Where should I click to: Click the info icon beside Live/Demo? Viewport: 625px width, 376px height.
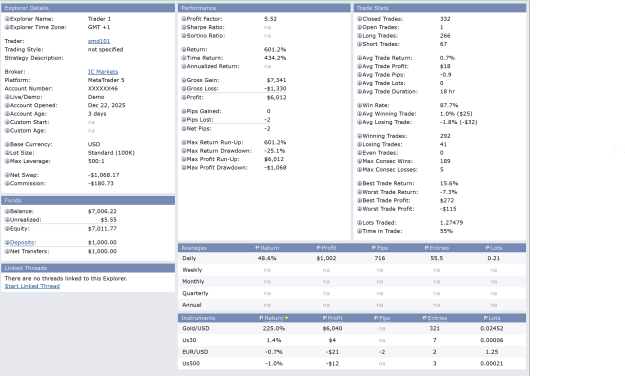tap(7, 97)
